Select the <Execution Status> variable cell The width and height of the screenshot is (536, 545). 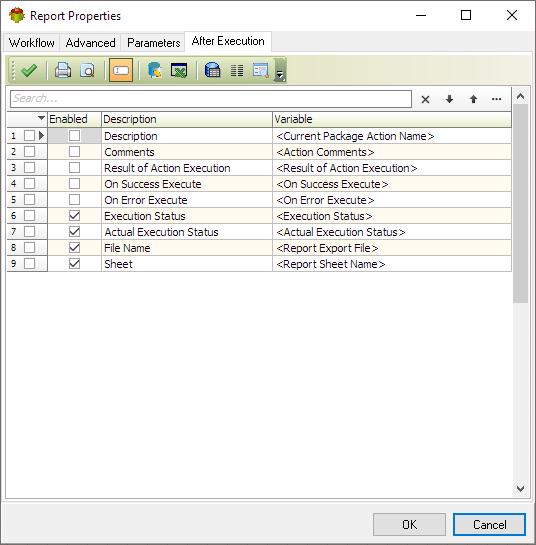[x=392, y=216]
